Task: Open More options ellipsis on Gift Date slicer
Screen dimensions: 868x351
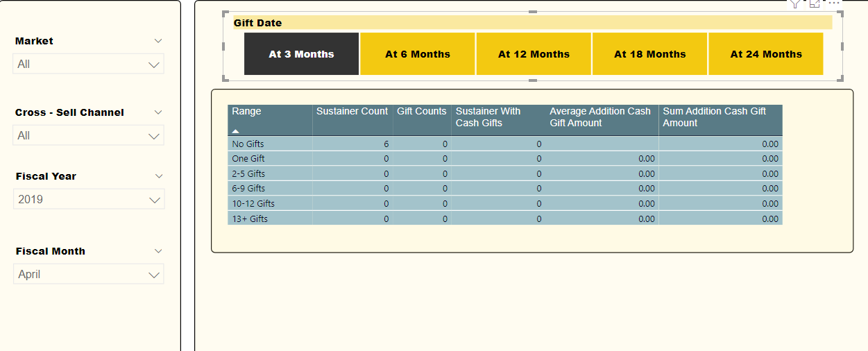Action: (834, 3)
